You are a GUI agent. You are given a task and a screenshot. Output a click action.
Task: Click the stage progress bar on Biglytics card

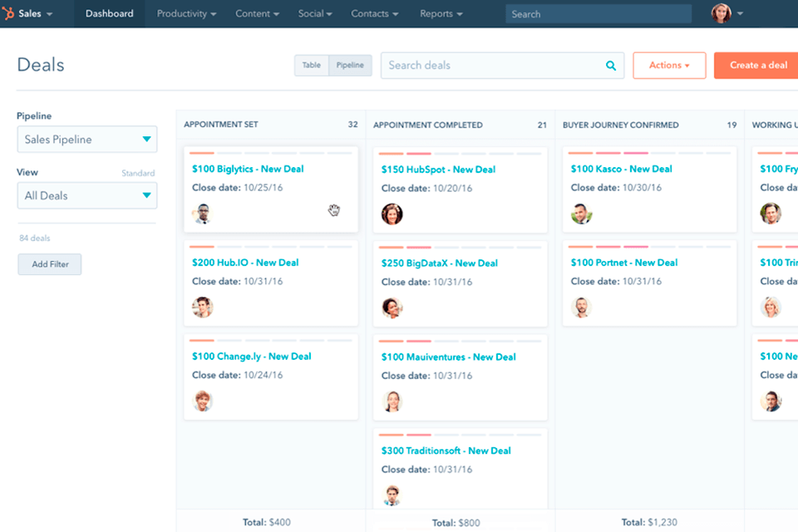271,153
